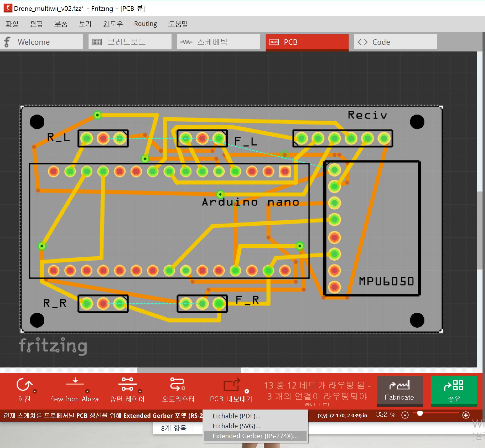Screen dimensions: 485x448
Task: Select the PCB tab
Action: tap(307, 42)
